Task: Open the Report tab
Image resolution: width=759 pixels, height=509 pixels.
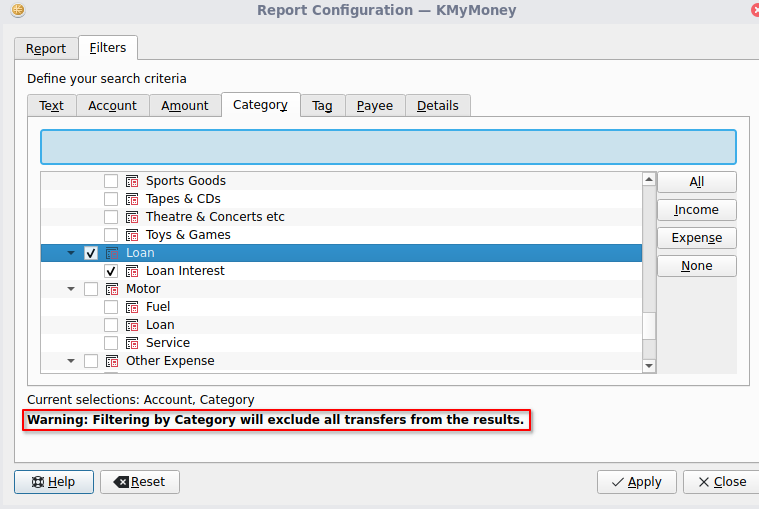Action: tap(46, 48)
